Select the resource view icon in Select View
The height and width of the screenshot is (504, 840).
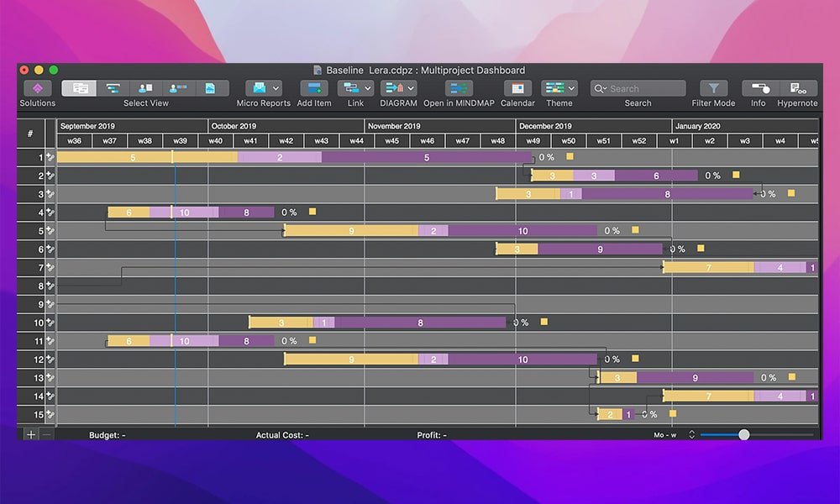pyautogui.click(x=145, y=88)
